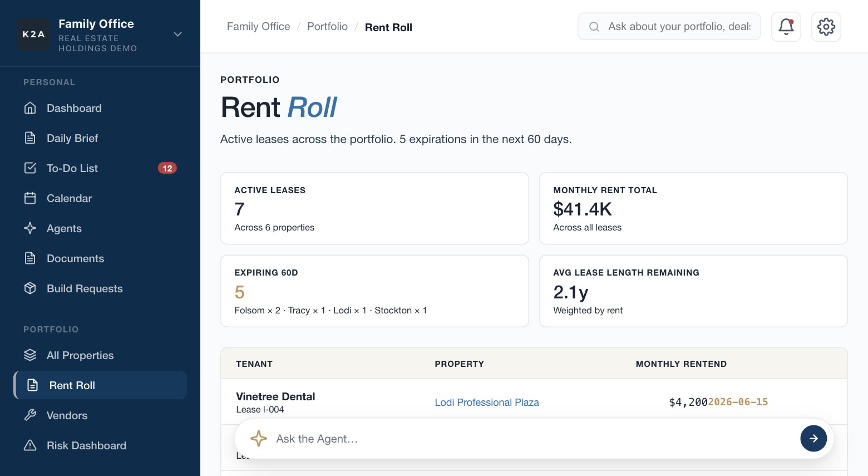The image size is (868, 476).
Task: Click the Vendors wrench icon
Action: coord(30,415)
